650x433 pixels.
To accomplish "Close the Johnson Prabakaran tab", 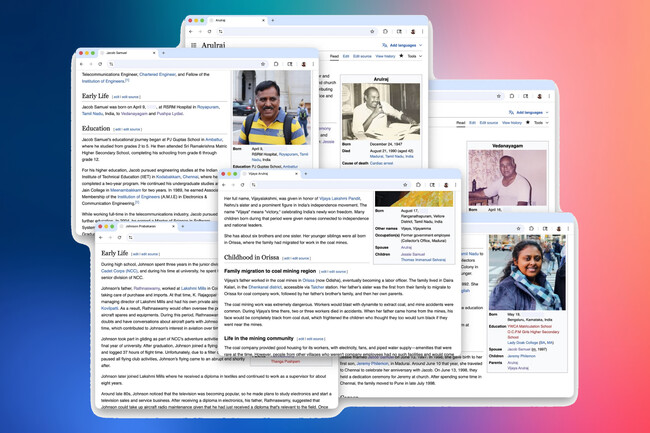I will coord(173,227).
